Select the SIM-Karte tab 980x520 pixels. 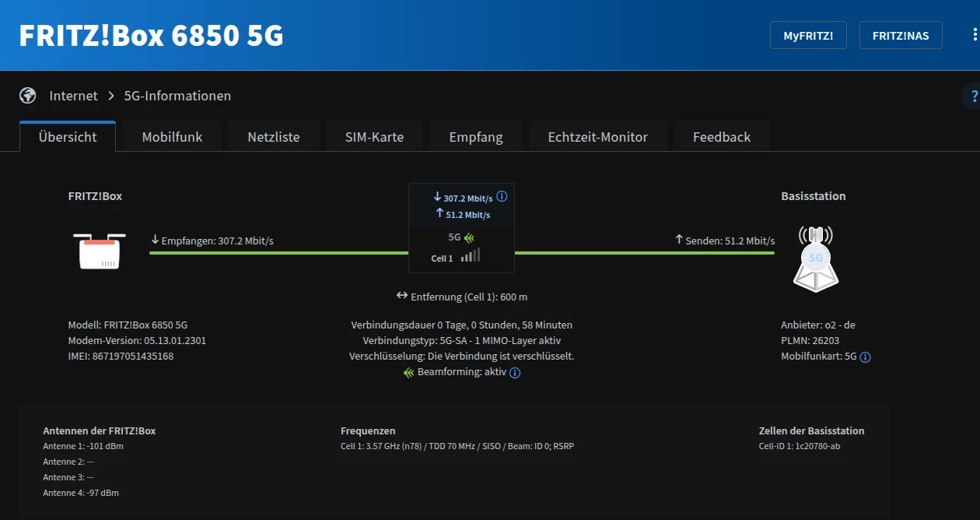[374, 137]
